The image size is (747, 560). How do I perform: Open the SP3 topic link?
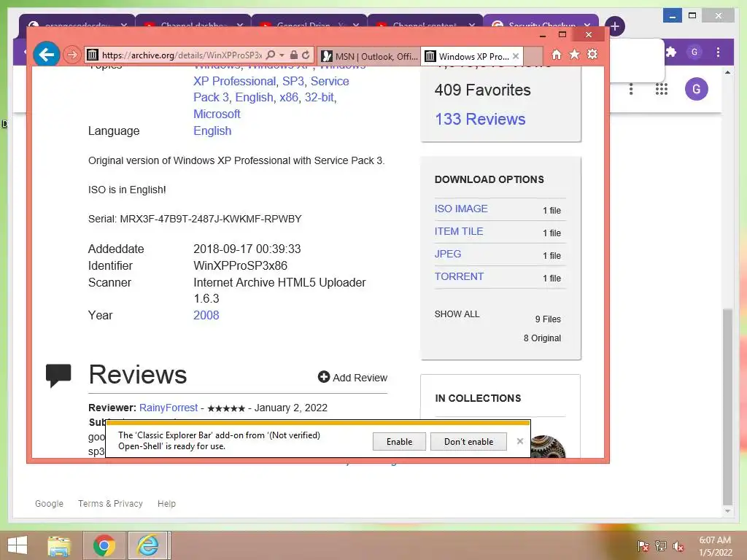[x=293, y=82]
